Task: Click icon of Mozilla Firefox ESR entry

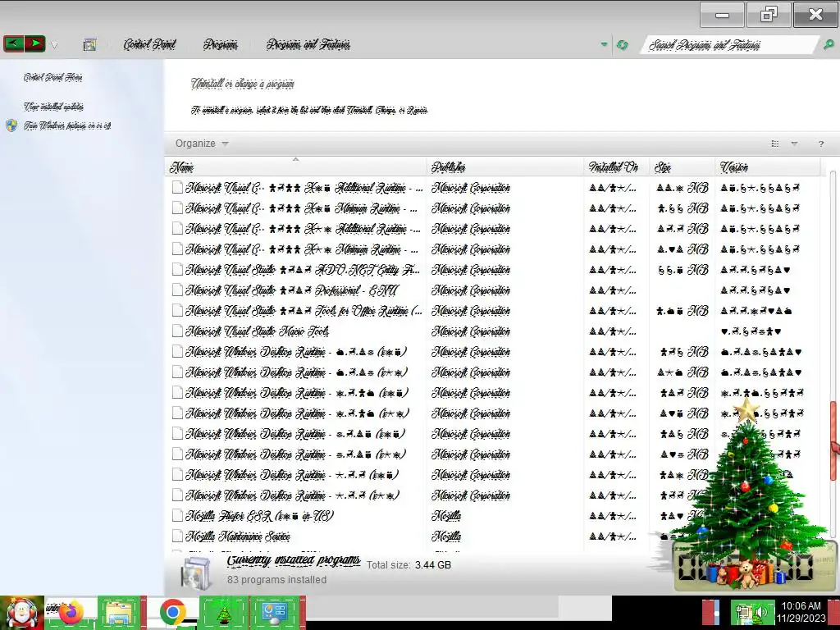Action: [x=177, y=515]
